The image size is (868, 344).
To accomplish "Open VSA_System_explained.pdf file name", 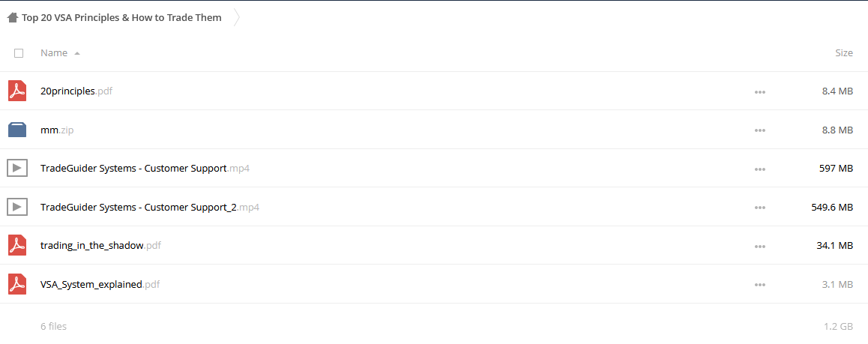I will pos(100,285).
